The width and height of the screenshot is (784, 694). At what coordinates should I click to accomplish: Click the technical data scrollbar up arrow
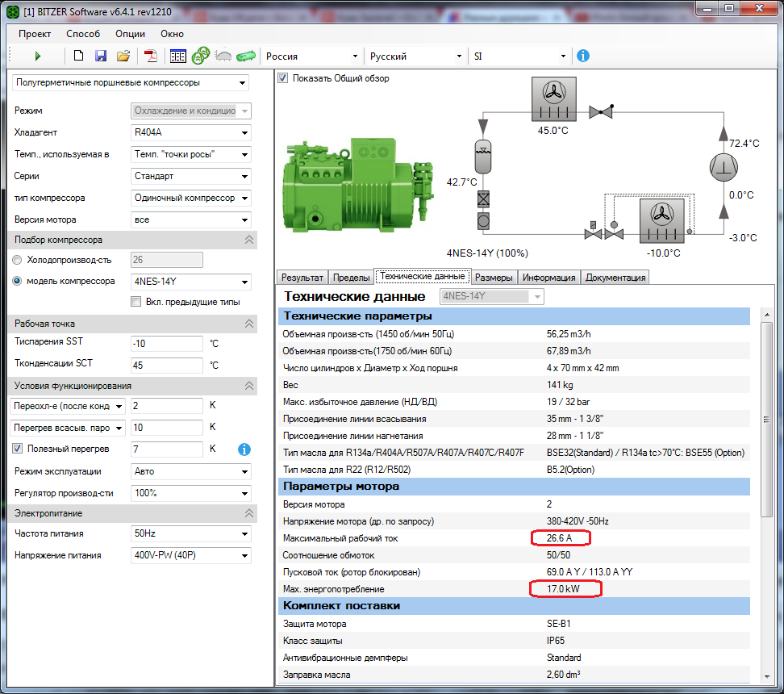[766, 315]
